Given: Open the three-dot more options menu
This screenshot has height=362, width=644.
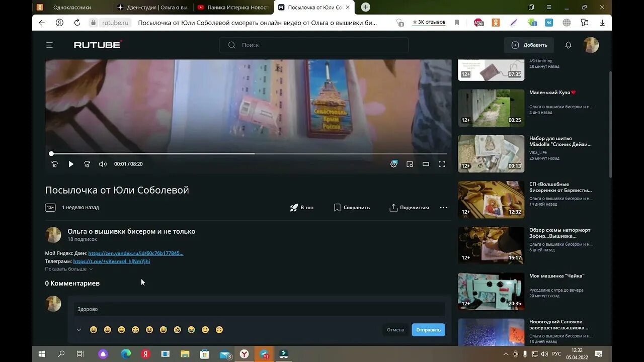Looking at the screenshot, I should [443, 207].
